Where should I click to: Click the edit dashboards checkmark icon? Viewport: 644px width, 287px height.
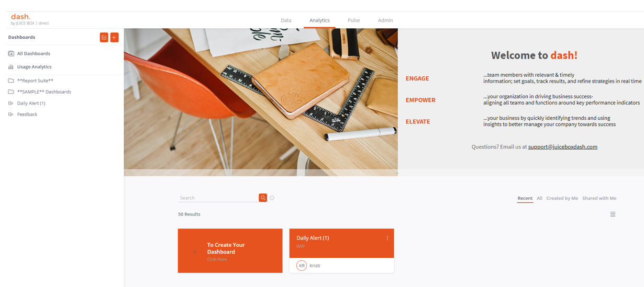(104, 37)
